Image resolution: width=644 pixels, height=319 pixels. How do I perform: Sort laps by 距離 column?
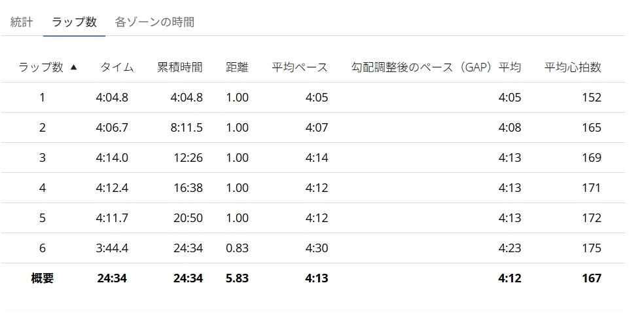237,67
